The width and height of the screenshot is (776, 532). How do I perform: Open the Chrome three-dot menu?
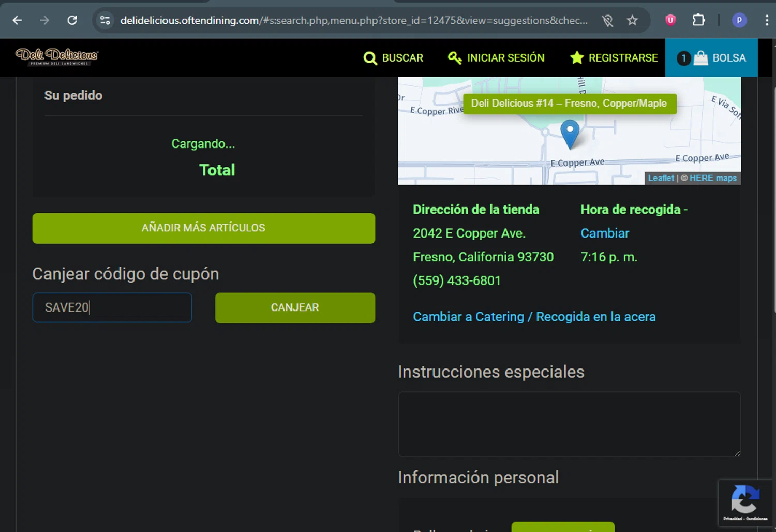767,20
